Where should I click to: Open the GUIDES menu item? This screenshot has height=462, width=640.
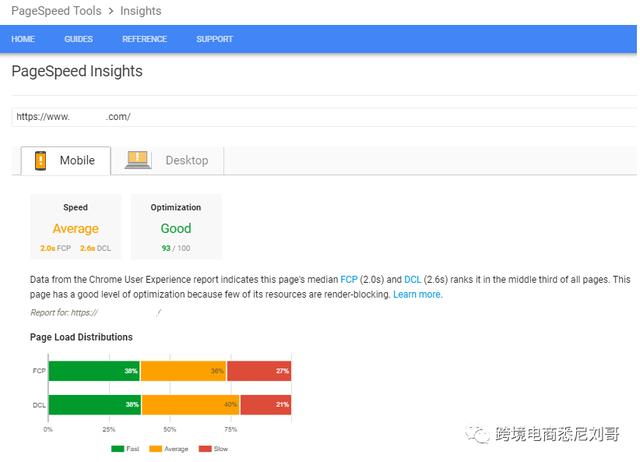coord(78,39)
